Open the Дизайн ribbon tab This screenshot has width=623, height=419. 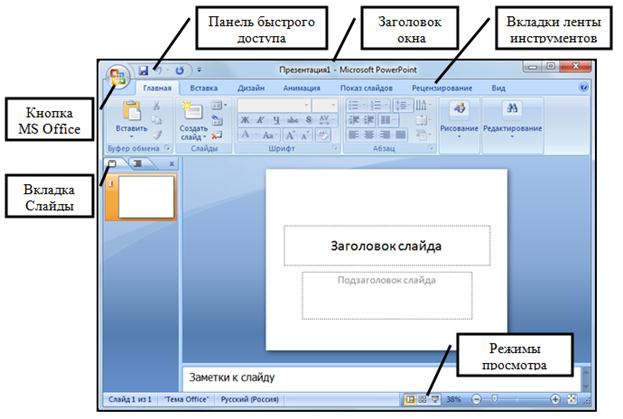(x=251, y=88)
